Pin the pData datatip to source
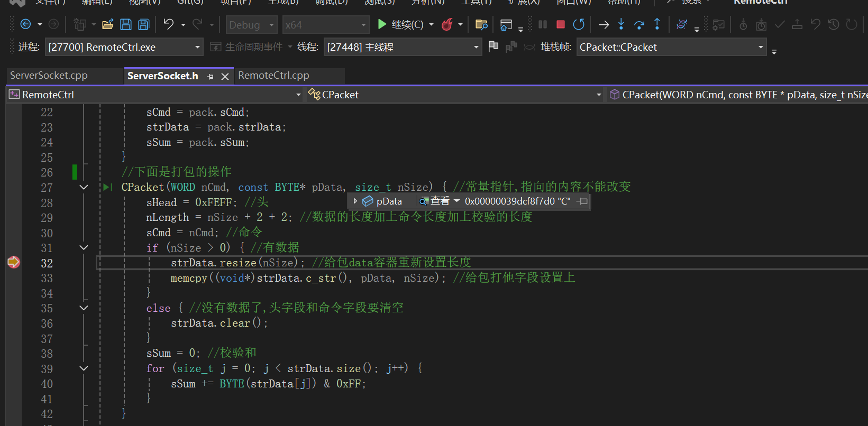 pos(582,201)
